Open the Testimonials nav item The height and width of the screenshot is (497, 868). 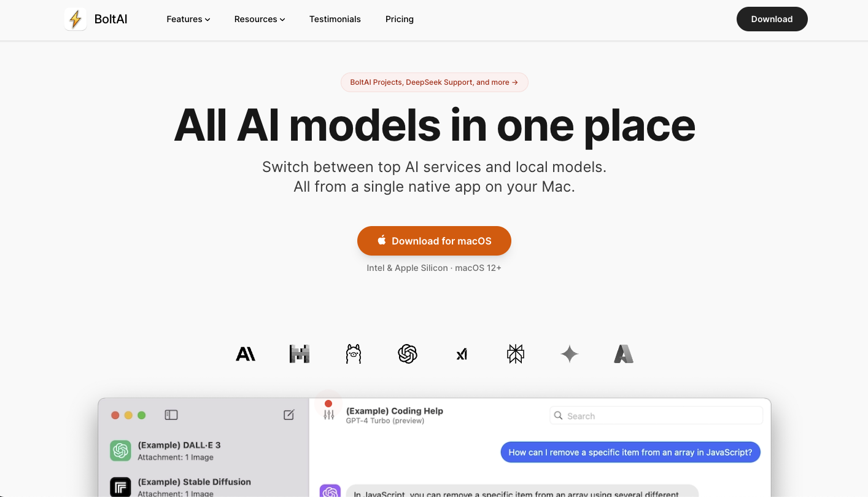pyautogui.click(x=335, y=19)
